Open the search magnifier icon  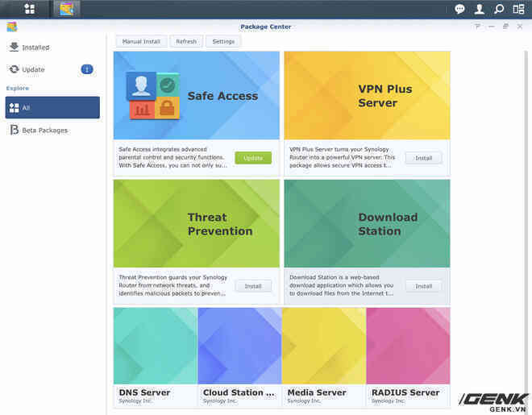point(499,9)
